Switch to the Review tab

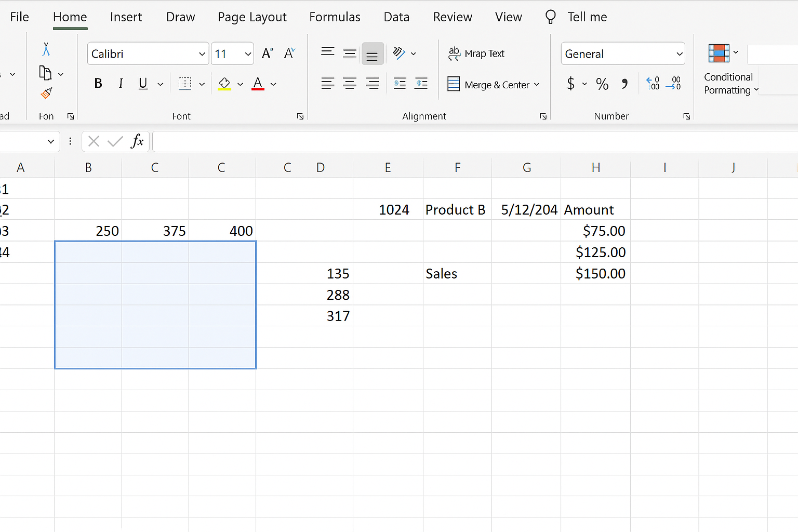(453, 17)
